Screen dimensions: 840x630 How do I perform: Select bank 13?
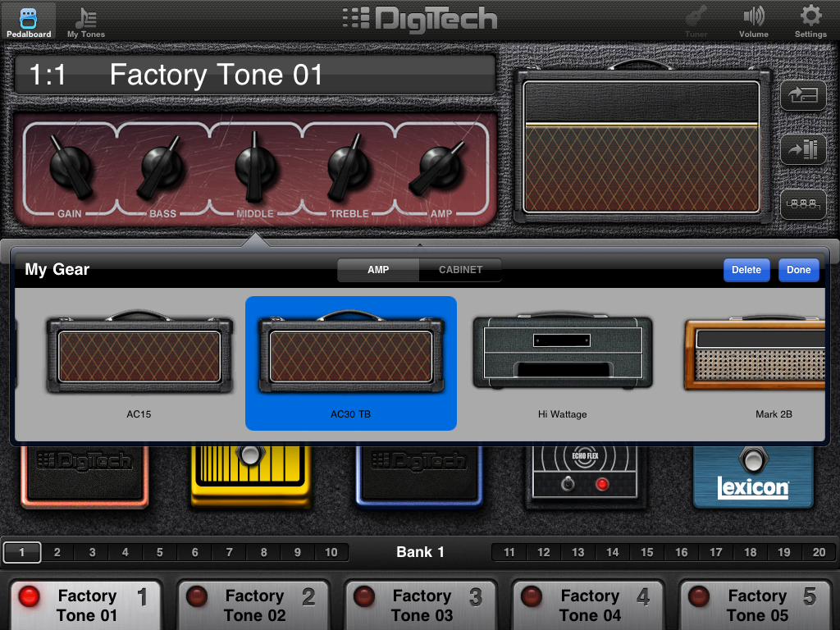[578, 552]
